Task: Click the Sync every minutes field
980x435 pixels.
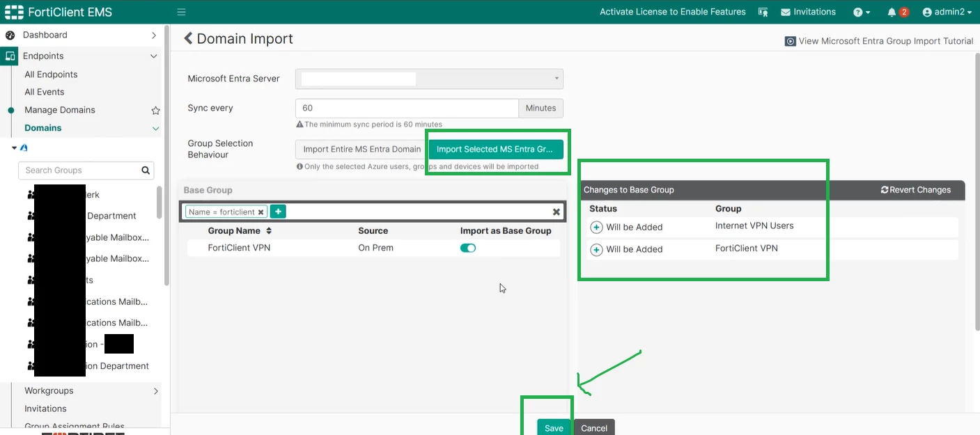Action: (407, 108)
